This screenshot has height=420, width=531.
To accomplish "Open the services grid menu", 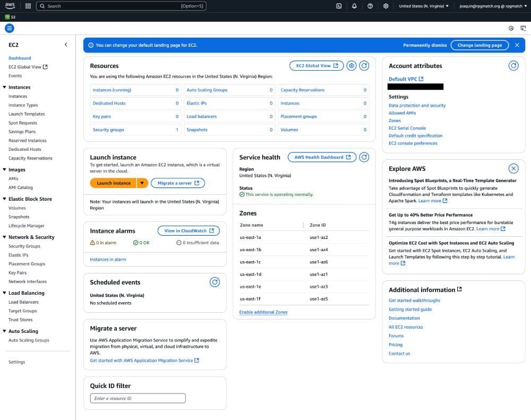I will pyautogui.click(x=28, y=6).
